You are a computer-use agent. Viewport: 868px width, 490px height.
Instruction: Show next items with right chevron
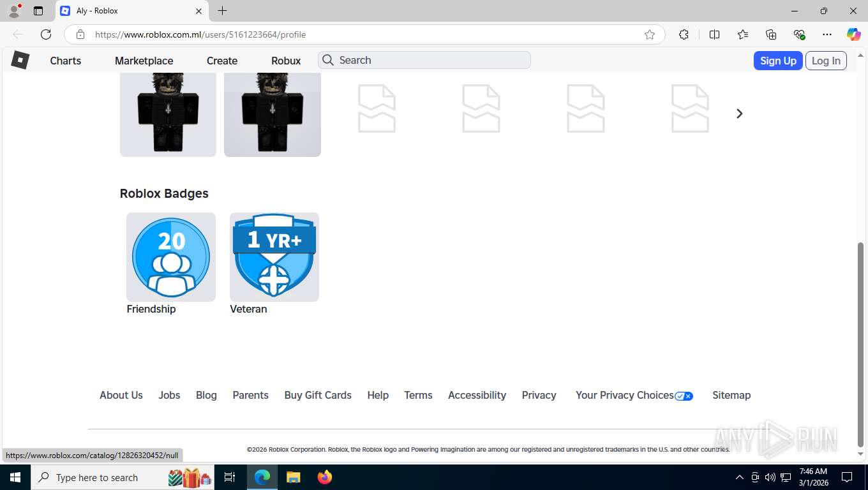tap(739, 114)
